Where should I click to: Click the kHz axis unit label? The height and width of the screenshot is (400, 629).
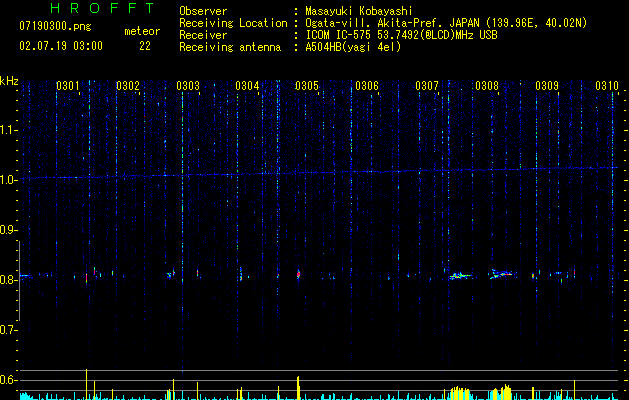(10, 81)
